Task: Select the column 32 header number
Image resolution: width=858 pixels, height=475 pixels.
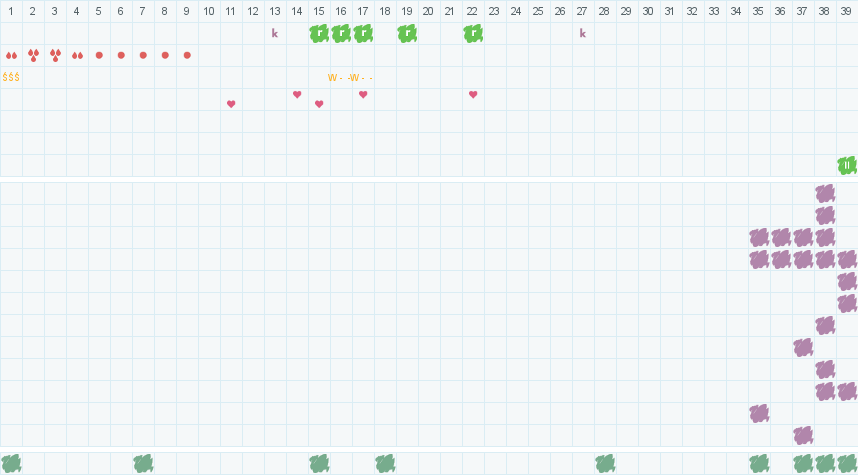Action: click(693, 11)
